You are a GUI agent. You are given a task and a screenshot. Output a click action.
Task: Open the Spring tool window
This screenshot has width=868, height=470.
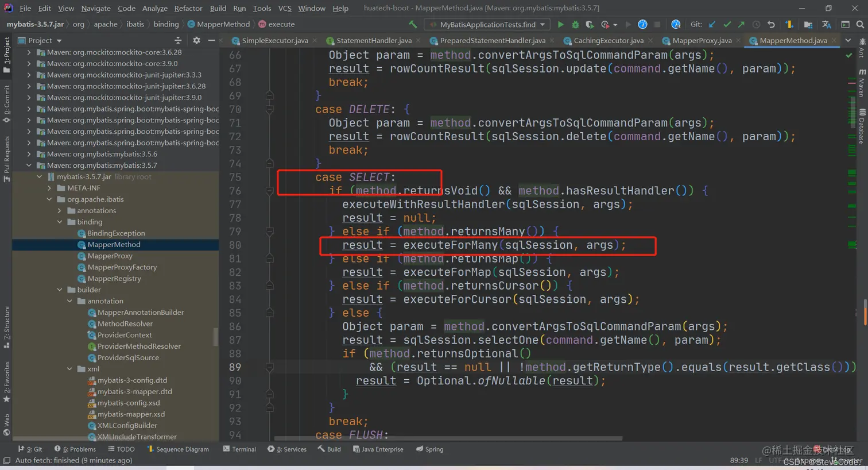pos(430,449)
